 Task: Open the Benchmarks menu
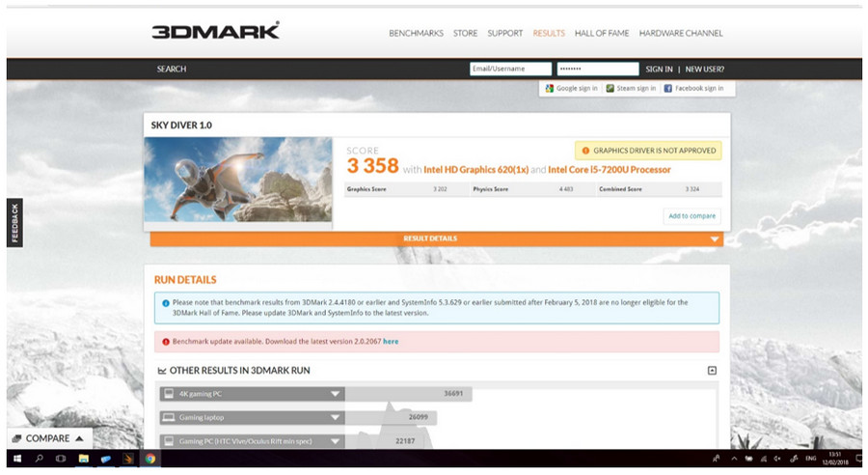416,33
